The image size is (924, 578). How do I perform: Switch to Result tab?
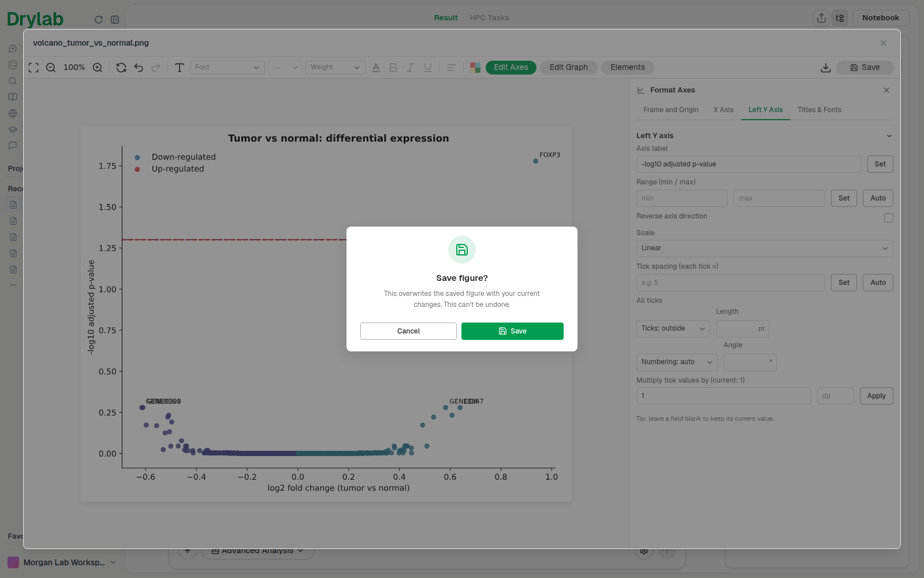tap(446, 18)
